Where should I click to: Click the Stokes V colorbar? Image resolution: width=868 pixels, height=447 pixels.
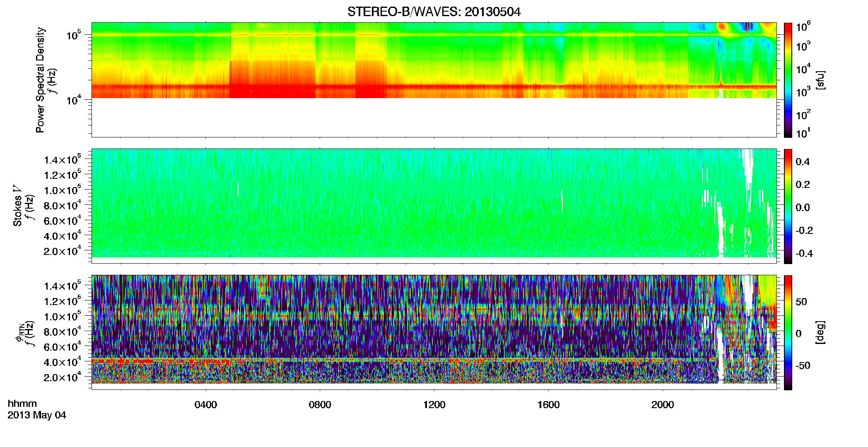[x=788, y=206]
